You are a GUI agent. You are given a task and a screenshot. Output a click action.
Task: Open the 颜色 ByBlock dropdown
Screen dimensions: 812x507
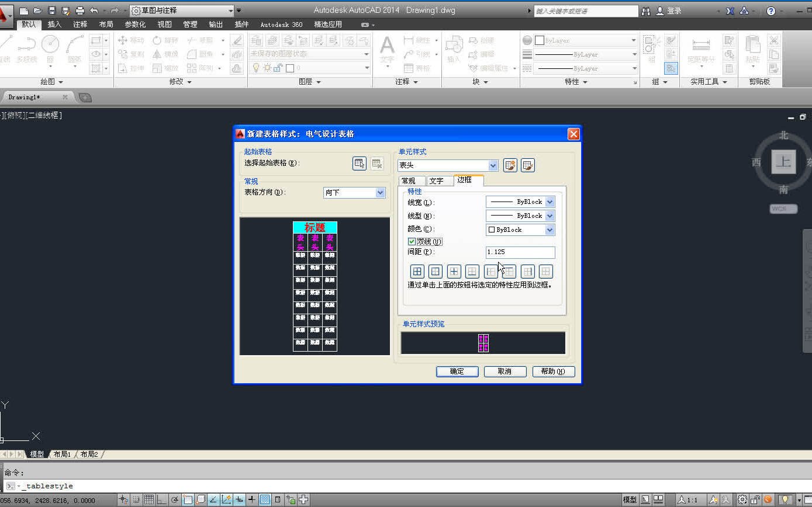[x=520, y=230]
